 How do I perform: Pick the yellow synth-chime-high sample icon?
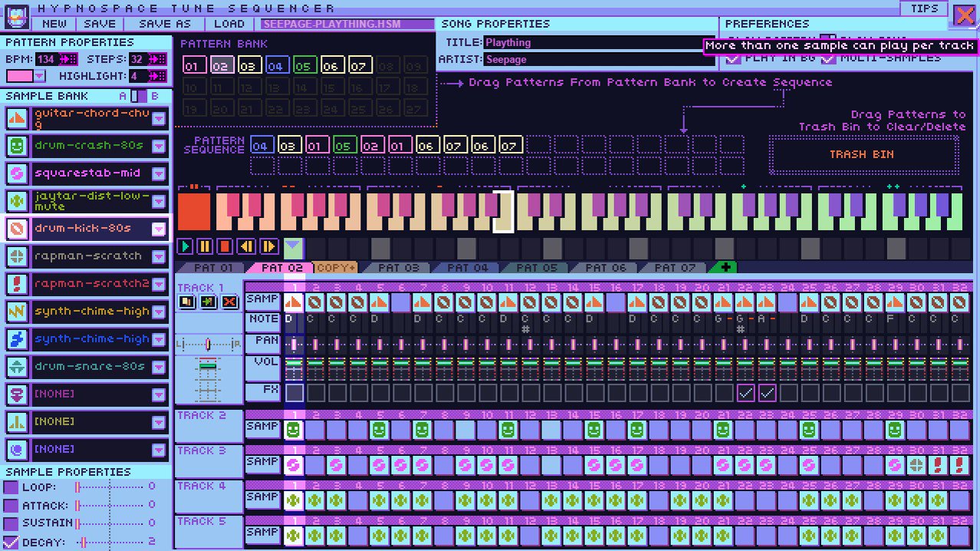[x=18, y=312]
